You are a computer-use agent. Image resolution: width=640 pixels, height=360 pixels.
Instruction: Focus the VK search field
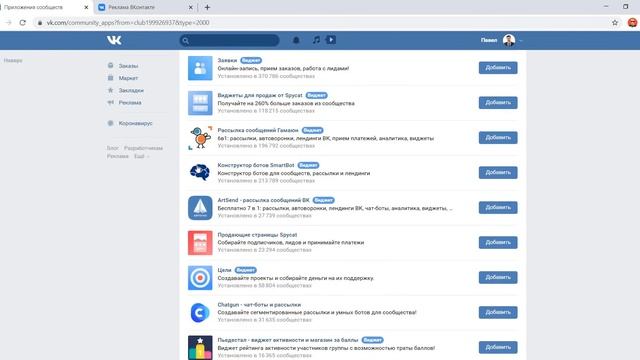point(229,40)
